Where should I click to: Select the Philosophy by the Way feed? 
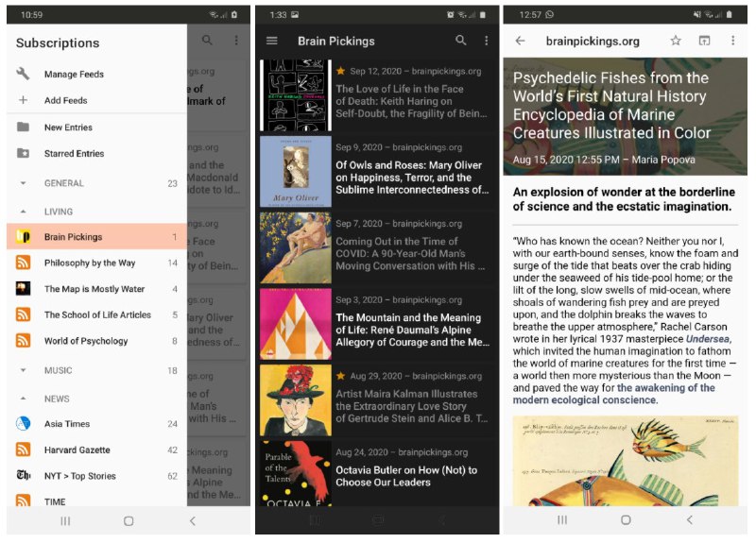coord(90,263)
